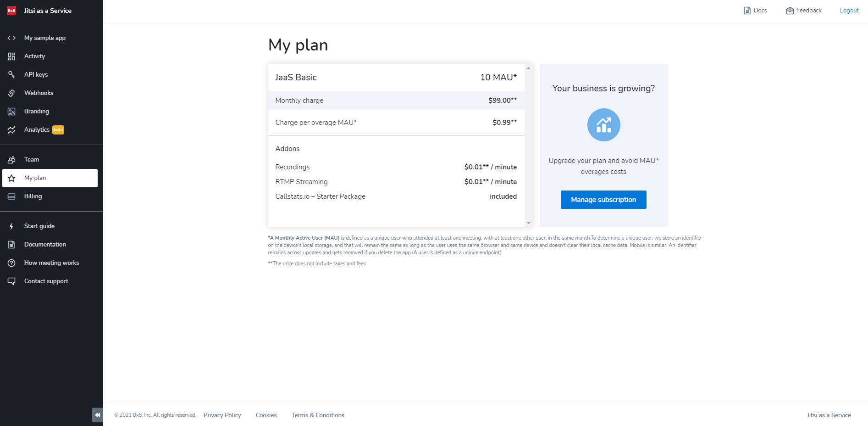
Task: Click the Team people icon
Action: [x=11, y=160]
